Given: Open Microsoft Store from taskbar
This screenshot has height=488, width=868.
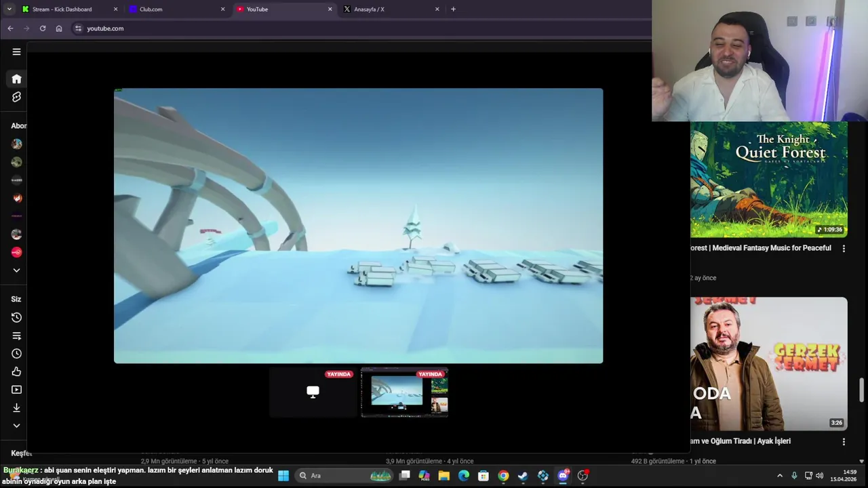Looking at the screenshot, I should pyautogui.click(x=484, y=476).
